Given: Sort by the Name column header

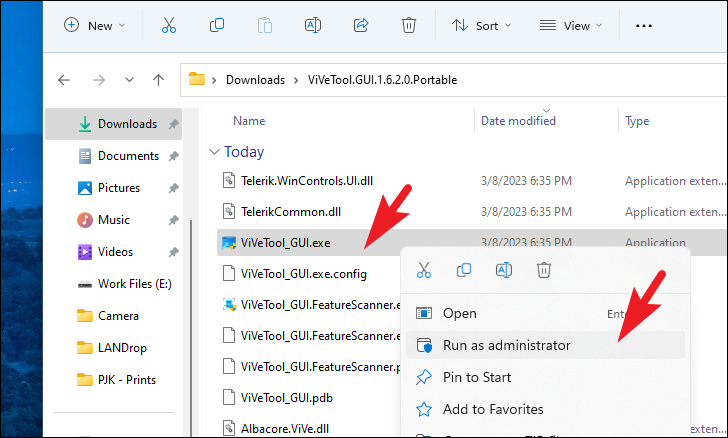Looking at the screenshot, I should tap(249, 121).
